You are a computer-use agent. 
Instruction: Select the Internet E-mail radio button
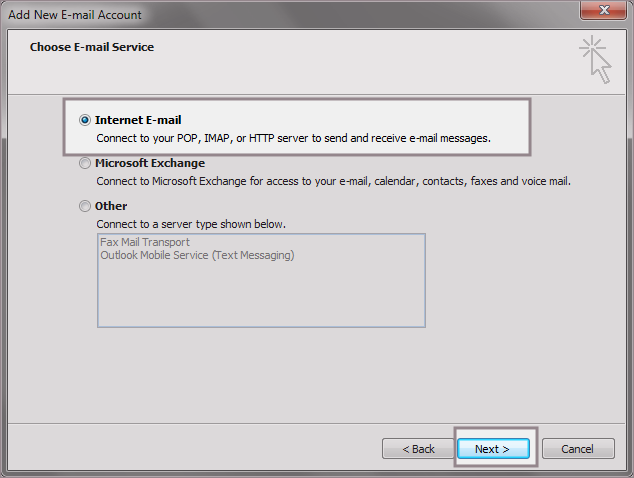click(85, 120)
